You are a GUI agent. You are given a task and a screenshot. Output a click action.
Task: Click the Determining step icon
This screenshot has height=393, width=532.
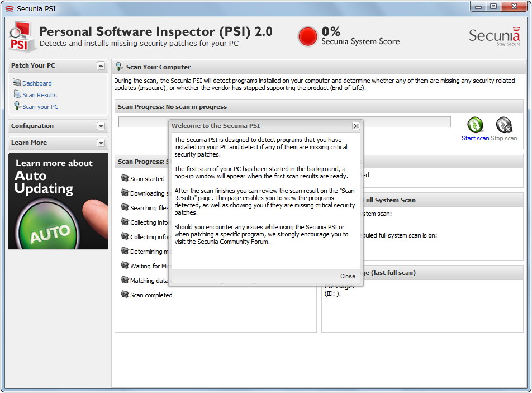click(125, 251)
